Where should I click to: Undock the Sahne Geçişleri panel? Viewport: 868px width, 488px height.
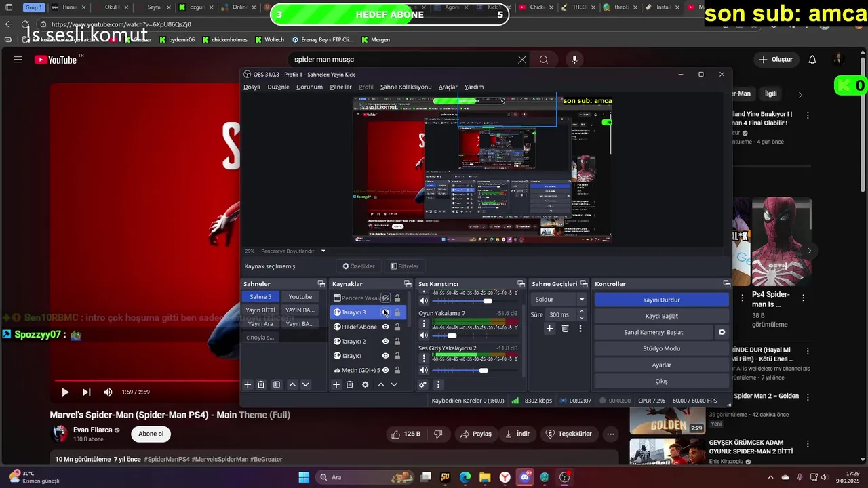(x=584, y=283)
